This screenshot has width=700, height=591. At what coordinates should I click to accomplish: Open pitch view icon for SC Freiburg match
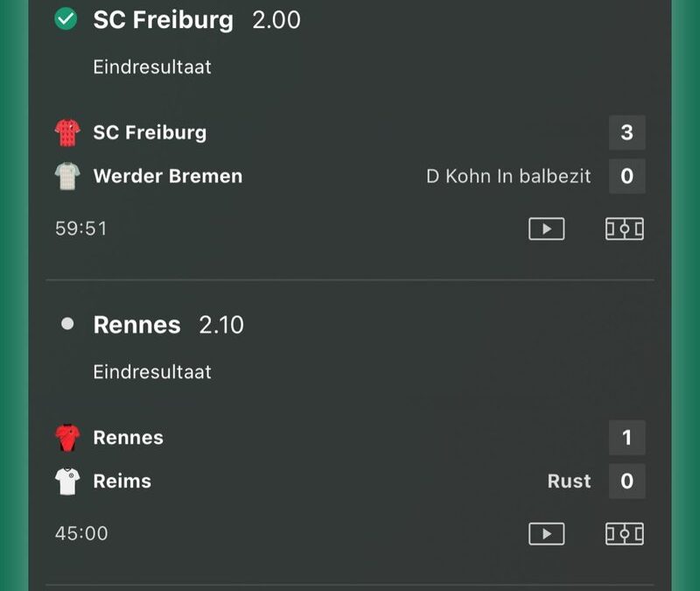[624, 229]
